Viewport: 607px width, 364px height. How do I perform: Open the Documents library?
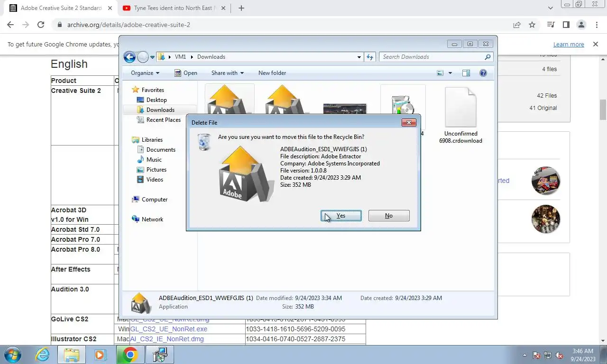(x=161, y=150)
